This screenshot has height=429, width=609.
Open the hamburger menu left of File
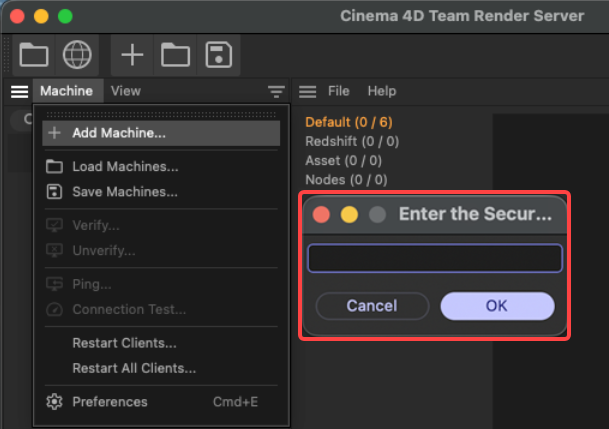coord(307,92)
